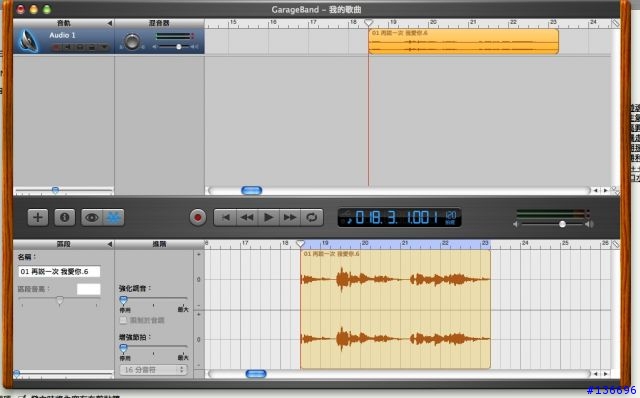Solo the Audio 1 track with headphones button
640x398 pixels.
[80, 47]
